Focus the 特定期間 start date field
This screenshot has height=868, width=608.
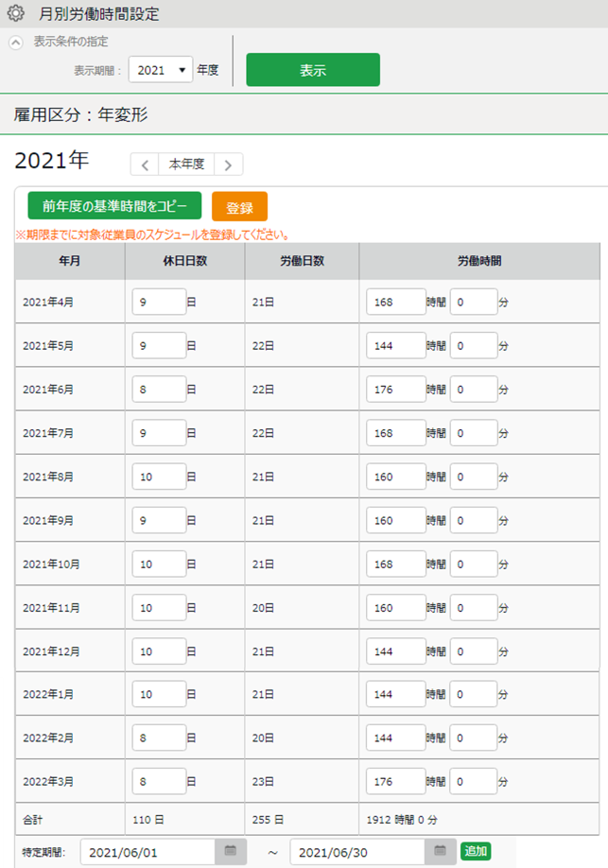tap(149, 852)
